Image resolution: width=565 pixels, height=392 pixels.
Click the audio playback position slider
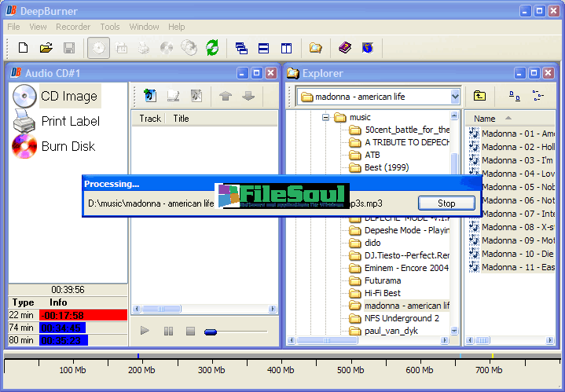point(211,332)
